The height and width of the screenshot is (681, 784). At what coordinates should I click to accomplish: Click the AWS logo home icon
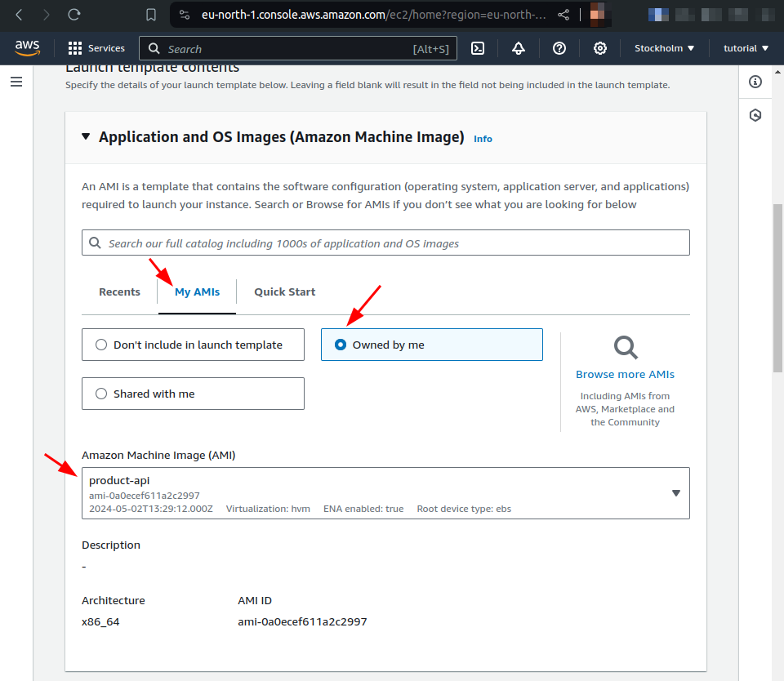click(x=27, y=48)
